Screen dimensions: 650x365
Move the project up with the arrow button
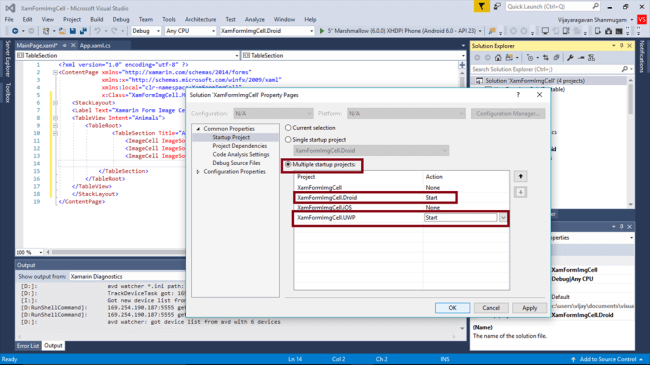pos(520,176)
